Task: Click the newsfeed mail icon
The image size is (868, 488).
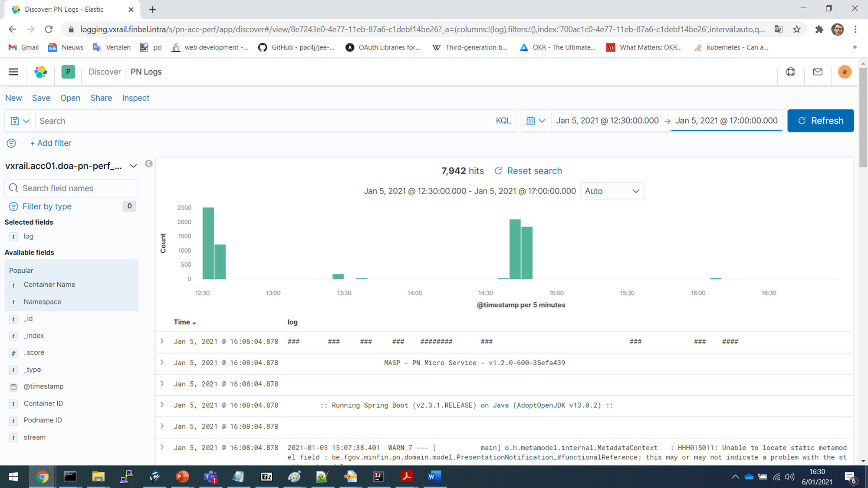Action: tap(818, 72)
